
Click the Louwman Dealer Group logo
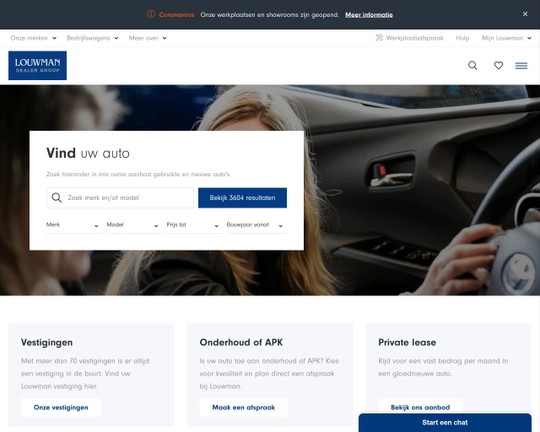tap(38, 65)
